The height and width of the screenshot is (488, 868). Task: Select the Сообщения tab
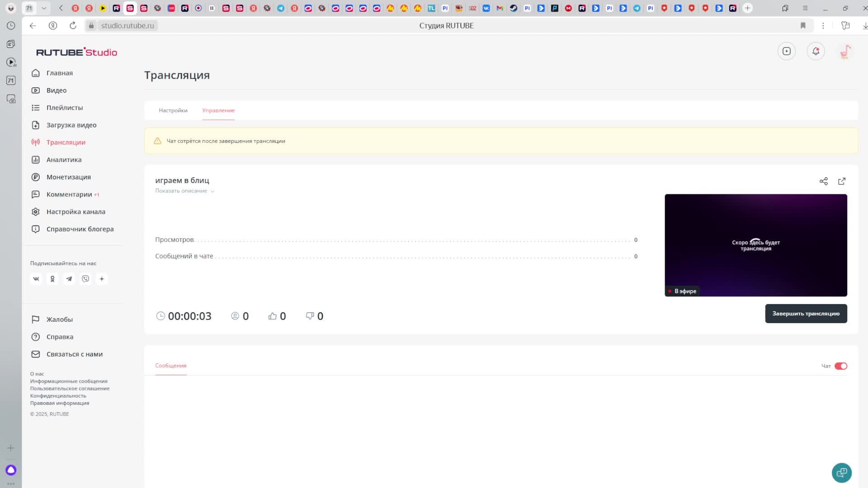click(171, 366)
